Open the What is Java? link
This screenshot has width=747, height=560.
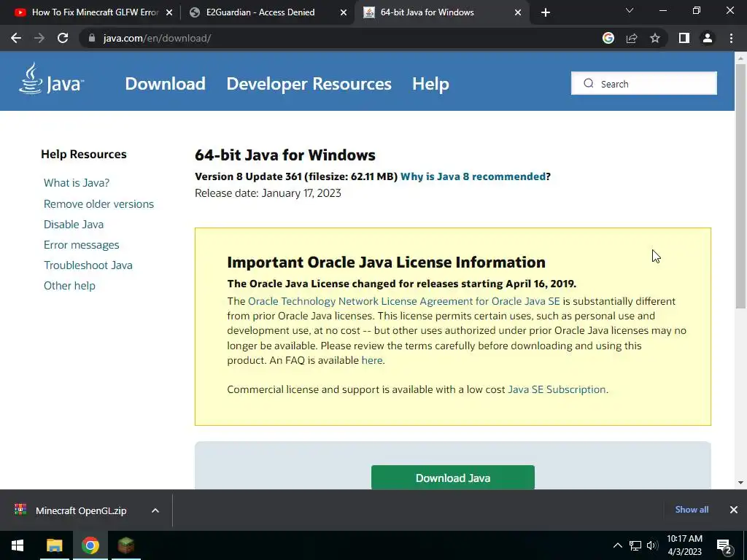click(x=77, y=183)
